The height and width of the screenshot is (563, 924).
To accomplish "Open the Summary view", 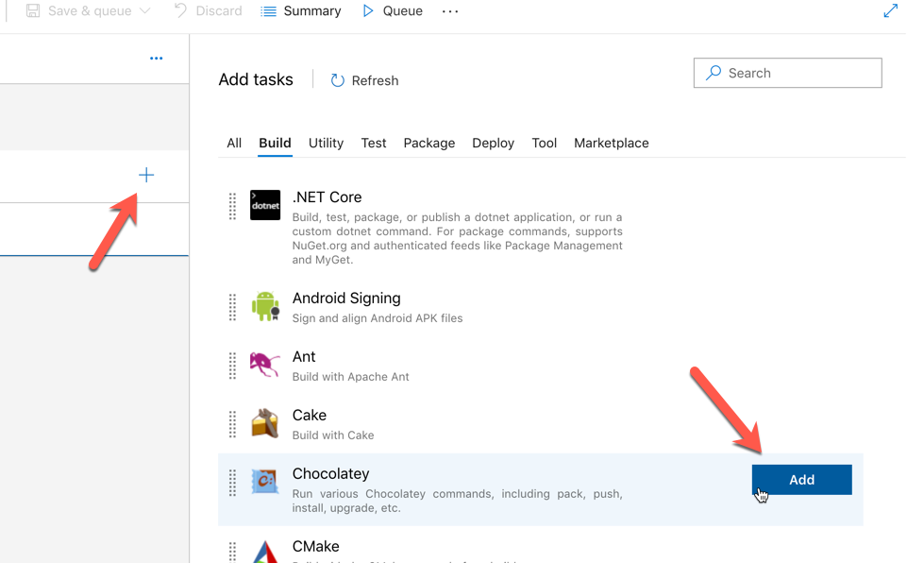I will (x=301, y=11).
